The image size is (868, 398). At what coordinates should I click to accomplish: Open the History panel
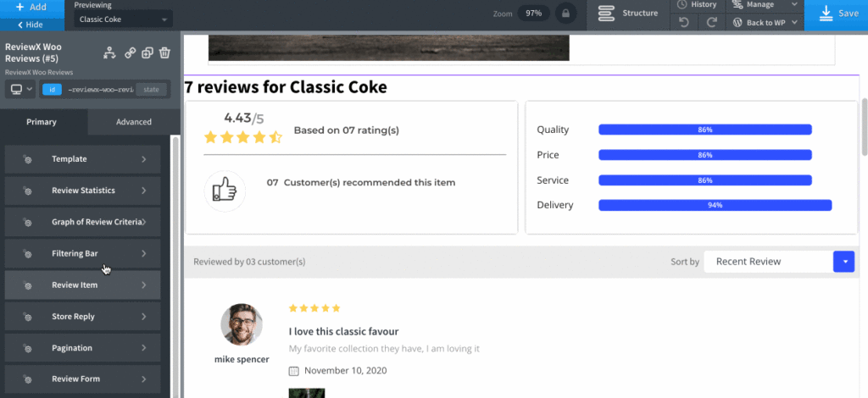tap(697, 5)
